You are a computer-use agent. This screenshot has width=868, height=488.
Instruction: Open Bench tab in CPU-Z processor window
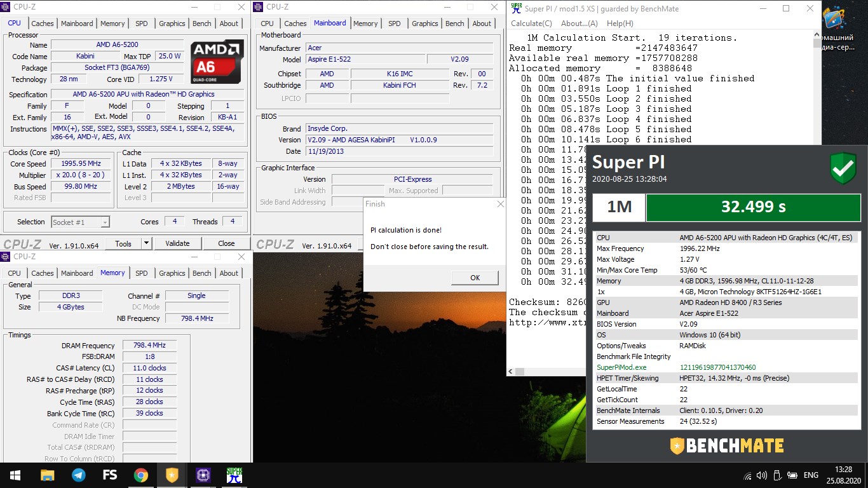click(x=202, y=24)
